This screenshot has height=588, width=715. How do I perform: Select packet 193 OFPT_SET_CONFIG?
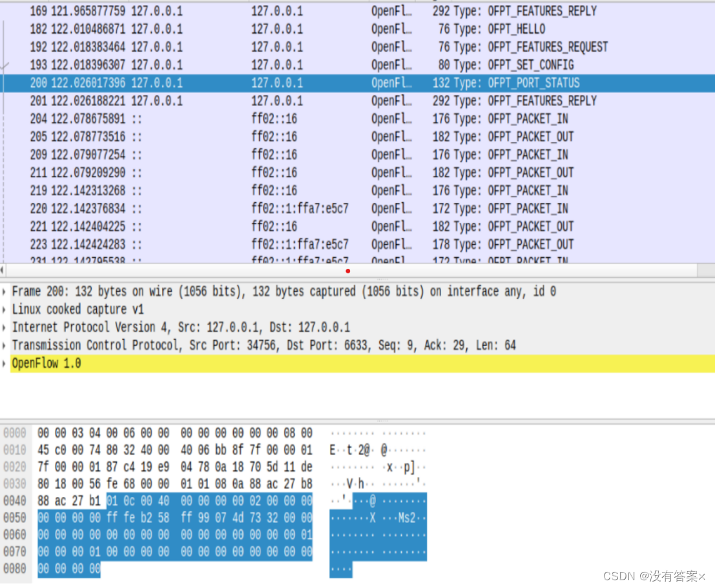click(x=258, y=65)
